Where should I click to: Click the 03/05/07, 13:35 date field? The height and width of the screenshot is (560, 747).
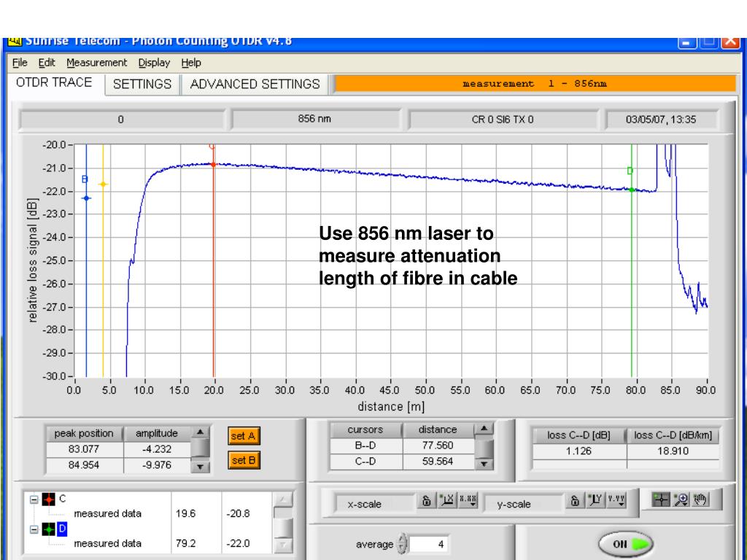[661, 120]
